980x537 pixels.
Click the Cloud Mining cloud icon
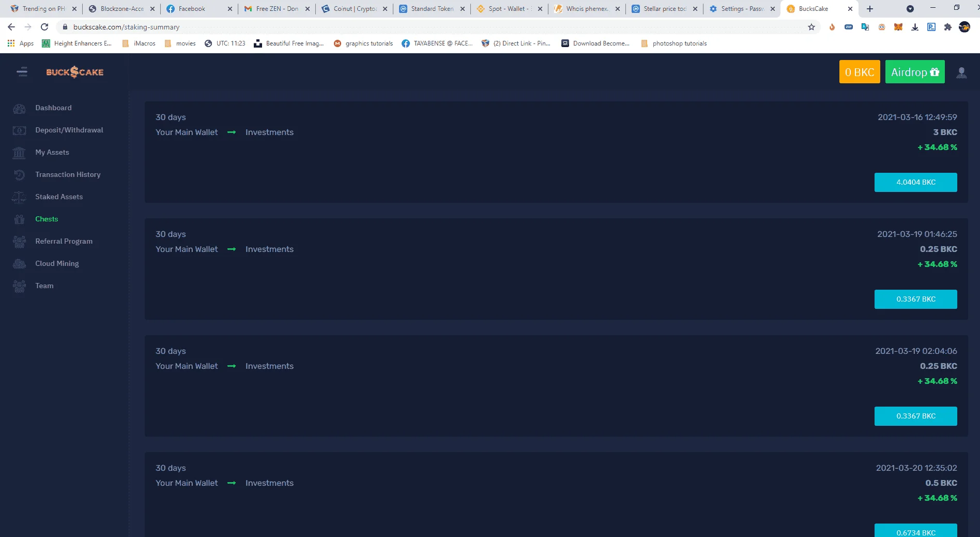(20, 264)
